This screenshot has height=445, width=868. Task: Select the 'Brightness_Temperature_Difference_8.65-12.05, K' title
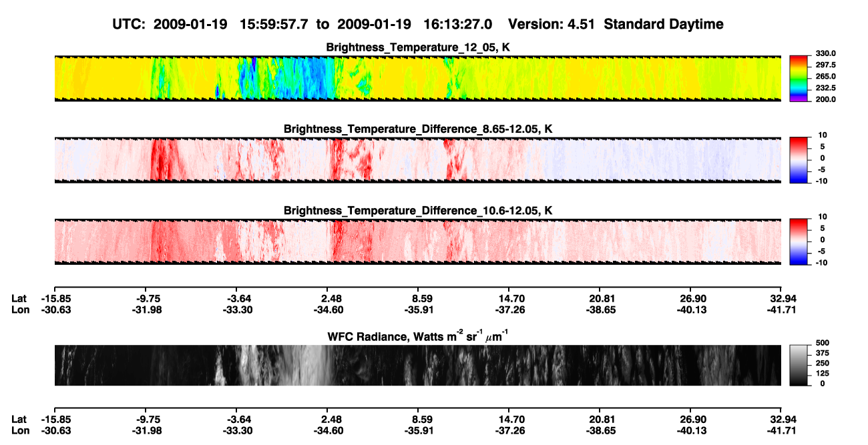(418, 129)
